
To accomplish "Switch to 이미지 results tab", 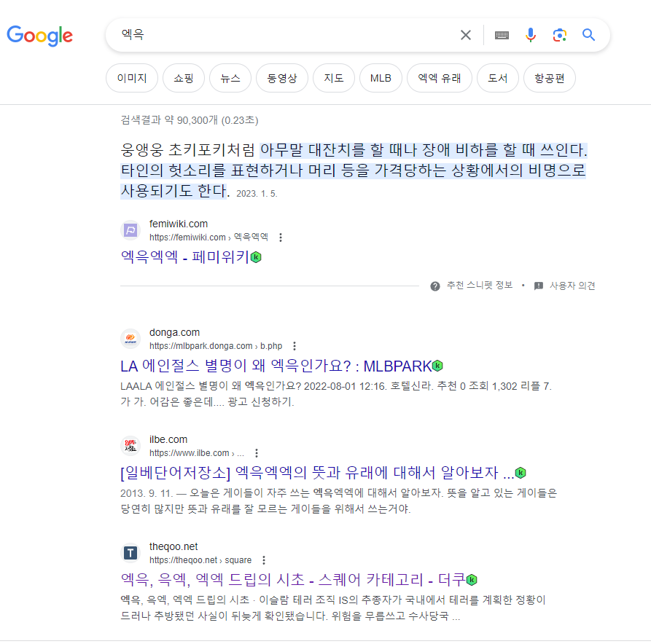I will pos(132,78).
